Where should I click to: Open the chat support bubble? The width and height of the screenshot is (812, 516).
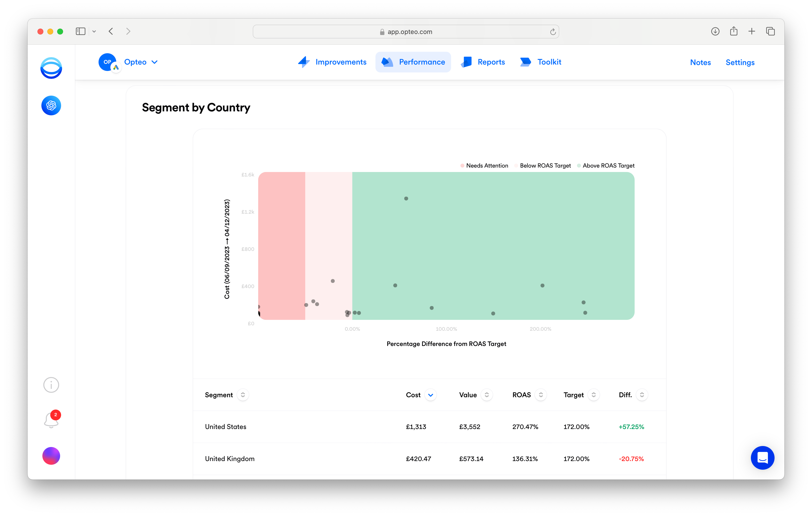pyautogui.click(x=762, y=458)
